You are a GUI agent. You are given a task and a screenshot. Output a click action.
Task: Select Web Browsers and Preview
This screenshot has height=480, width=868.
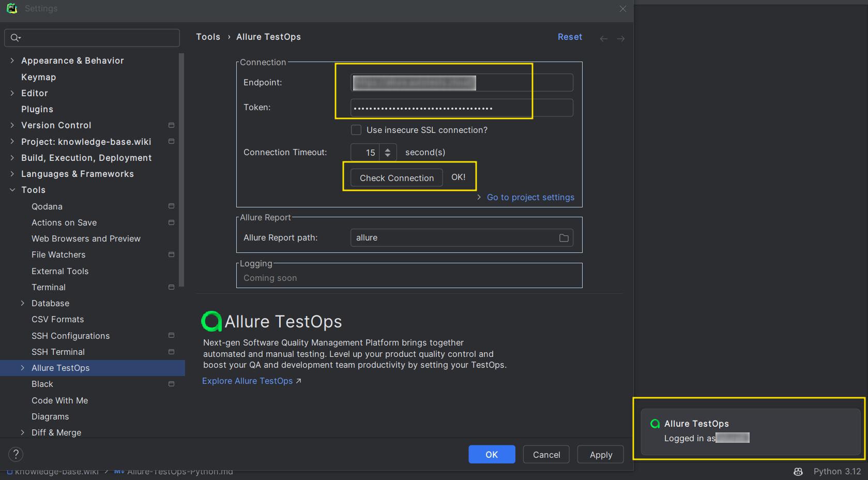point(86,238)
